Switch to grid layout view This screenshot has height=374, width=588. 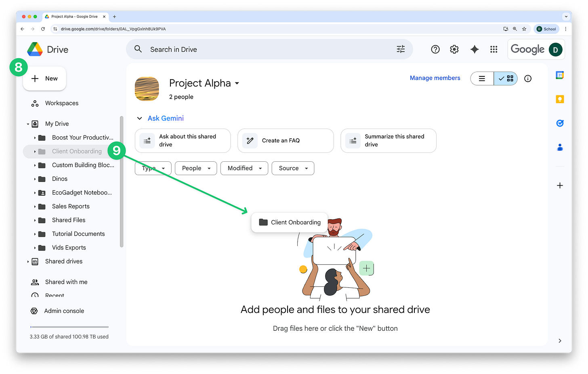(506, 78)
